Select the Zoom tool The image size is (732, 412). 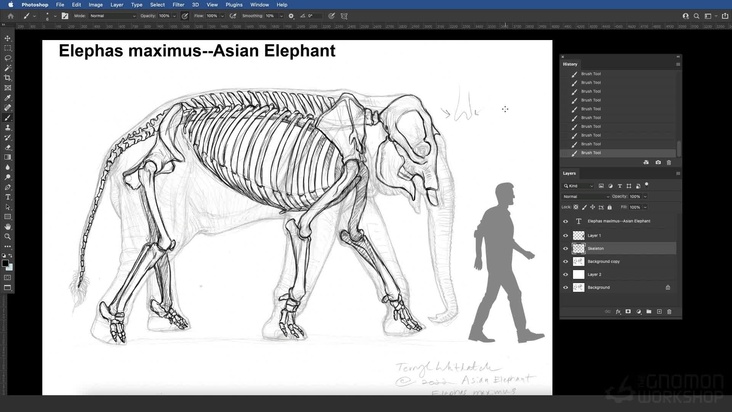pos(7,237)
